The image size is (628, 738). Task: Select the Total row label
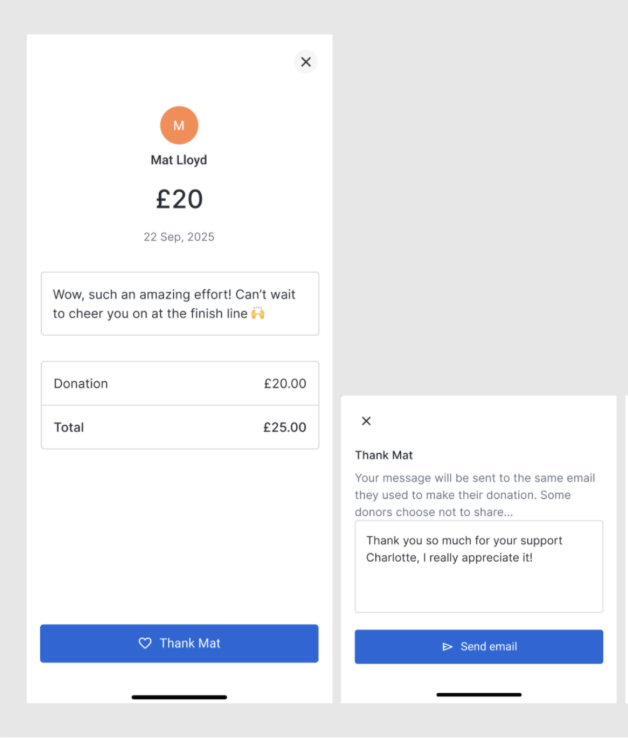coord(69,427)
